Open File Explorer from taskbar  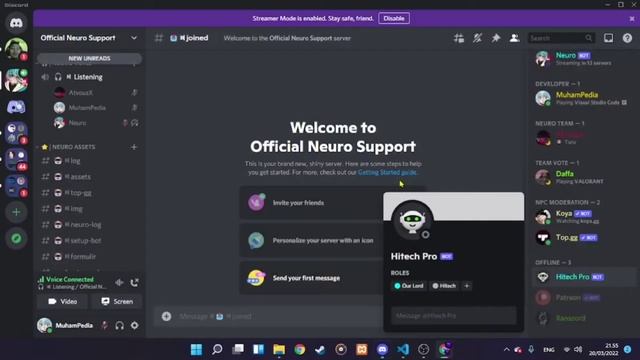tap(279, 349)
